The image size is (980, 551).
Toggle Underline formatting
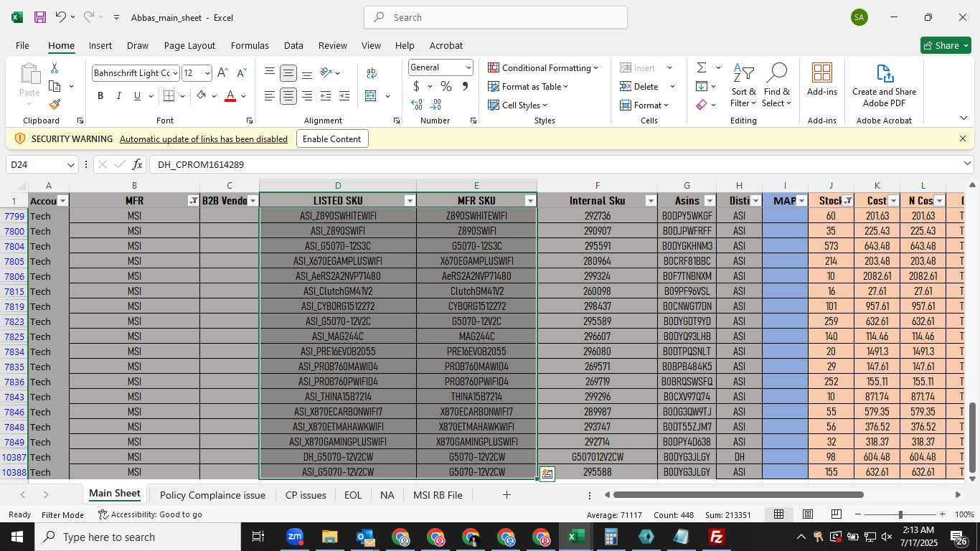coord(137,95)
